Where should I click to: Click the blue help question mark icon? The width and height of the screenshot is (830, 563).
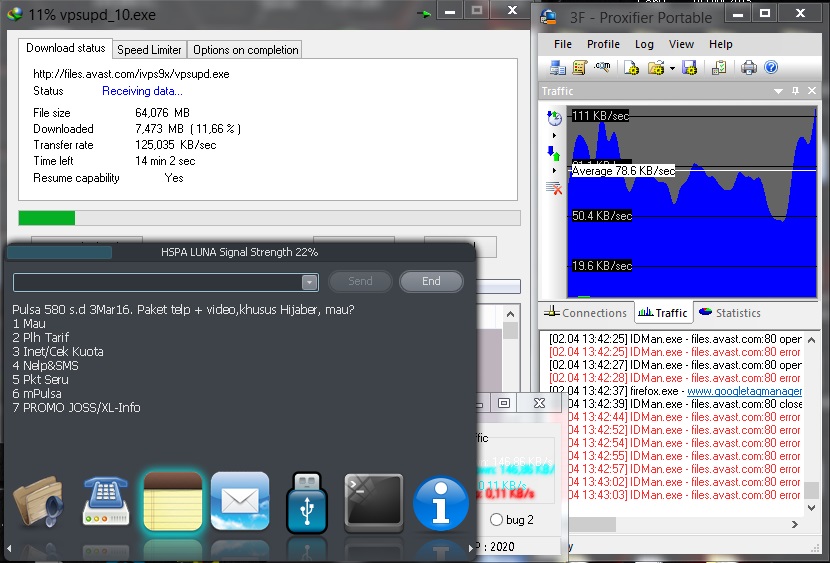(771, 67)
